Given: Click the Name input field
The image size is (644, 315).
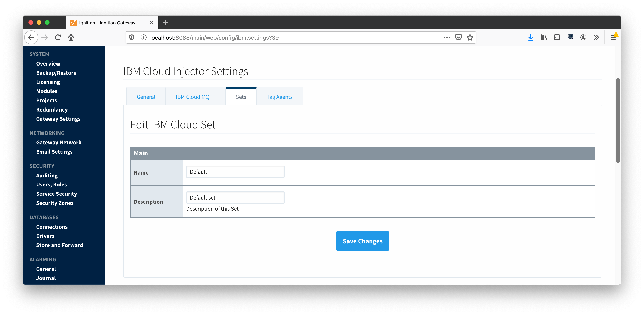Looking at the screenshot, I should [235, 172].
